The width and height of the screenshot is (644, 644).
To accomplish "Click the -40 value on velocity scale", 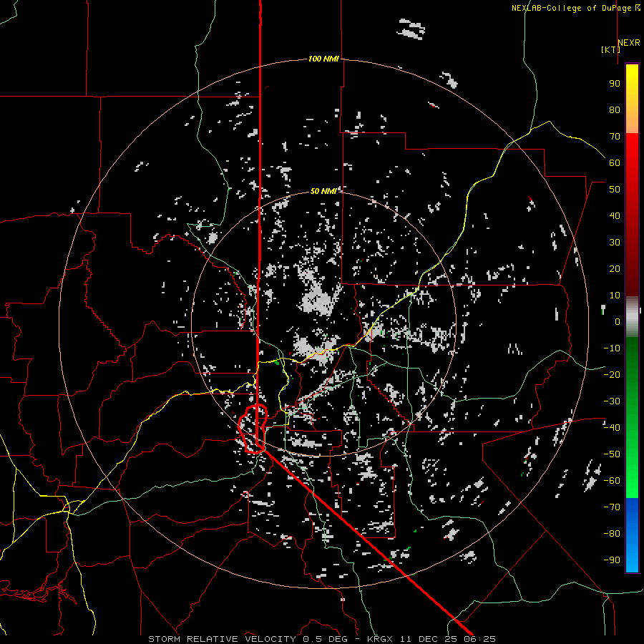I will (x=612, y=428).
